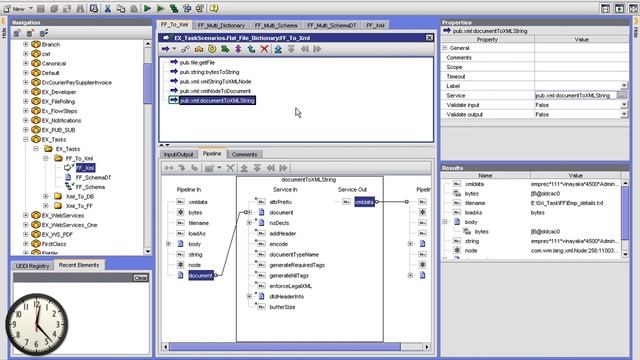Screen dimensions: 640x360
Task: Shift flow step up icon
Action: [x=278, y=49]
